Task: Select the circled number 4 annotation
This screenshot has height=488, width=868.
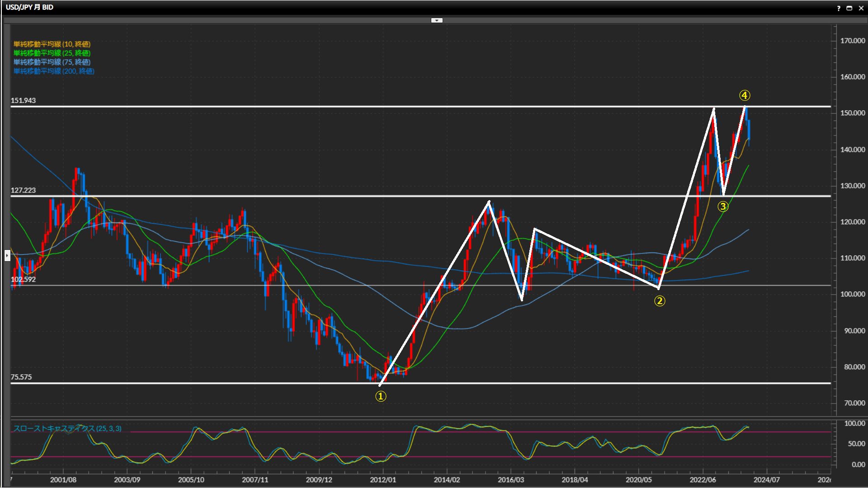Action: point(745,95)
